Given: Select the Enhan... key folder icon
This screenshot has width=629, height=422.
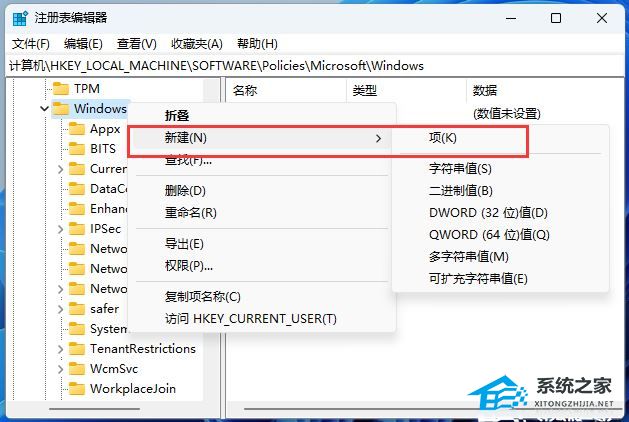Looking at the screenshot, I should click(x=77, y=209).
